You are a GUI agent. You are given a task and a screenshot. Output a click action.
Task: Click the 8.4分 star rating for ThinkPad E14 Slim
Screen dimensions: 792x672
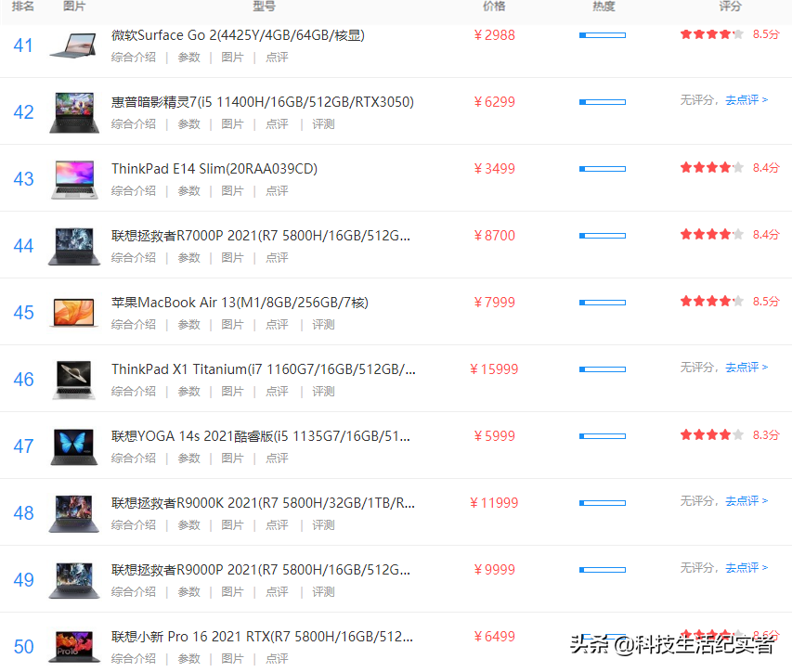(730, 168)
